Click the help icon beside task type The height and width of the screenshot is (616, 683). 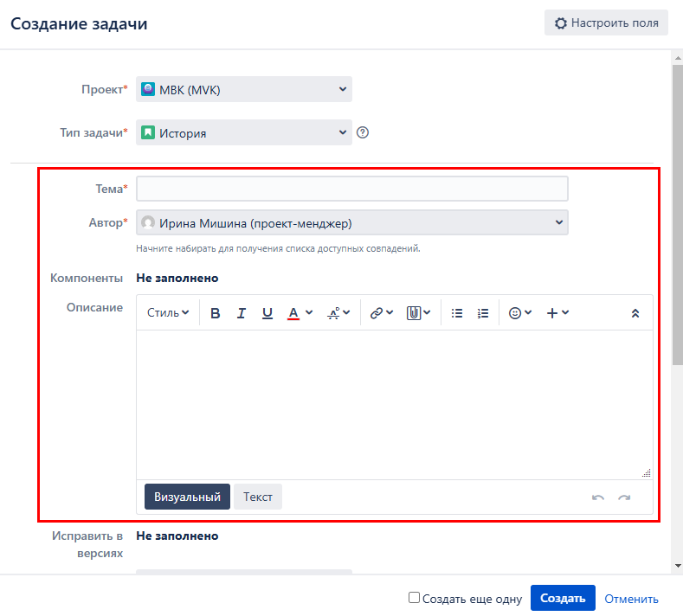[363, 133]
